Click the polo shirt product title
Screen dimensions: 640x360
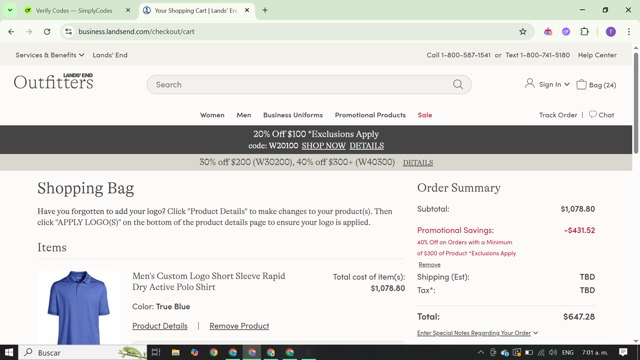[209, 281]
